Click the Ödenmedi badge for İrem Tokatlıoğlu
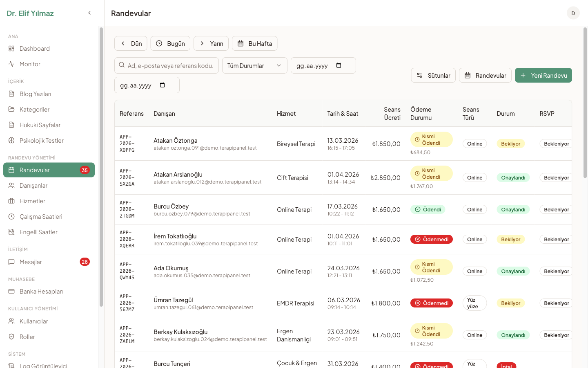The height and width of the screenshot is (368, 588). 431,239
